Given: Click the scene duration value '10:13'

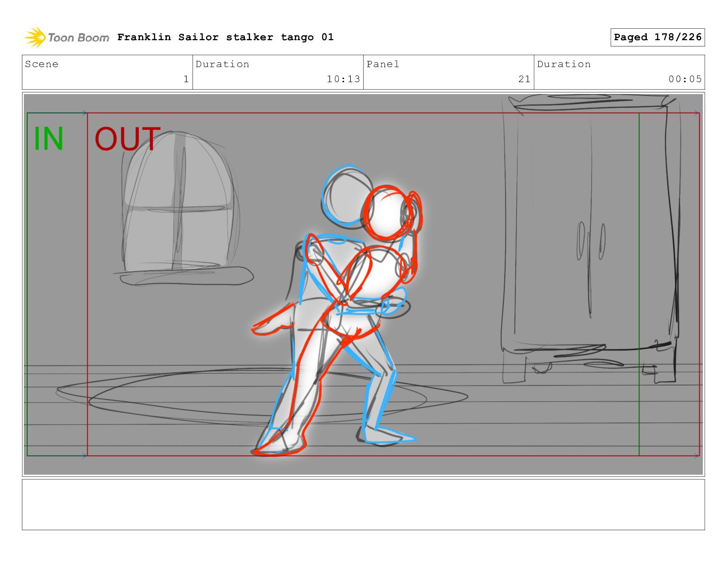Looking at the screenshot, I should 343,79.
